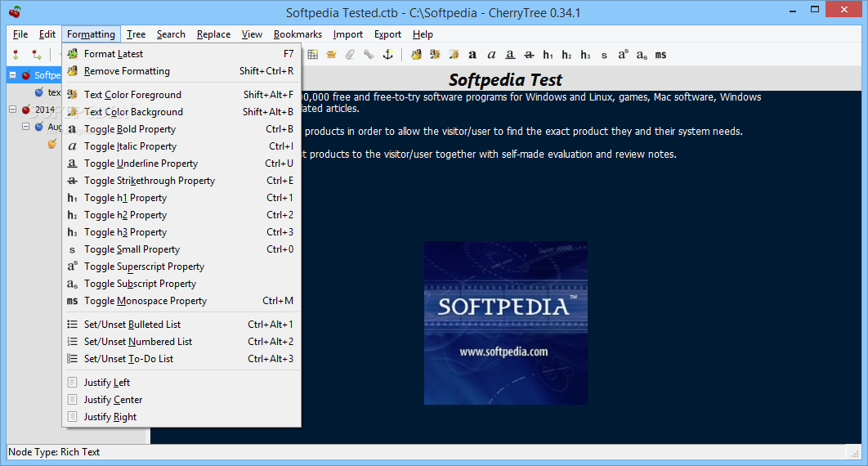Viewport: 868px width, 466px height.
Task: Choose Toggle h3 Property
Action: pyautogui.click(x=181, y=232)
